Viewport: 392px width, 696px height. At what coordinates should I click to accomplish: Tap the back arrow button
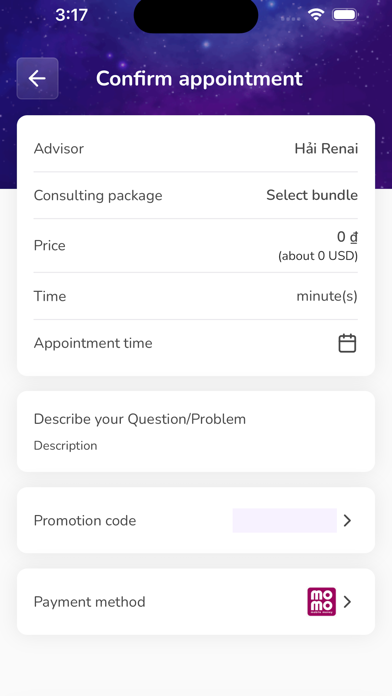point(37,79)
